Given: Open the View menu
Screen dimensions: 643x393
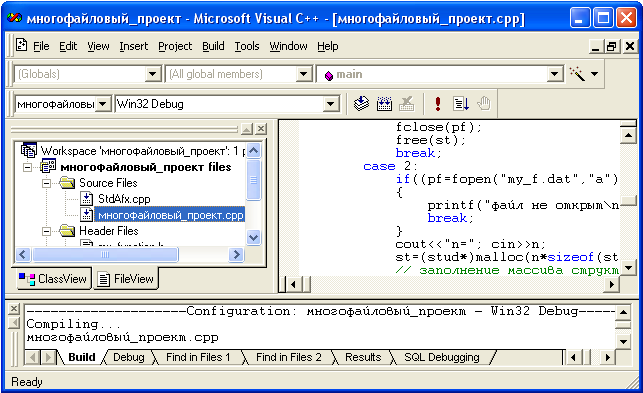Looking at the screenshot, I should (98, 46).
